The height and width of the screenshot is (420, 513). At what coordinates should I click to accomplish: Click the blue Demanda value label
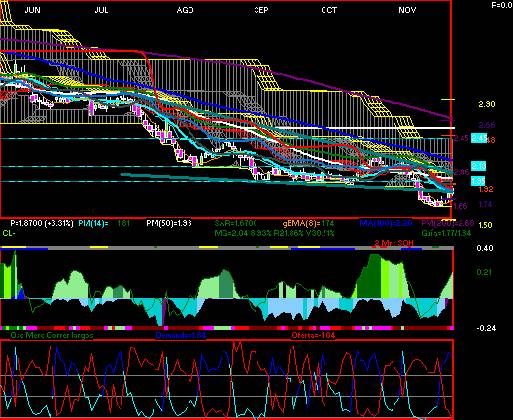pyautogui.click(x=181, y=335)
